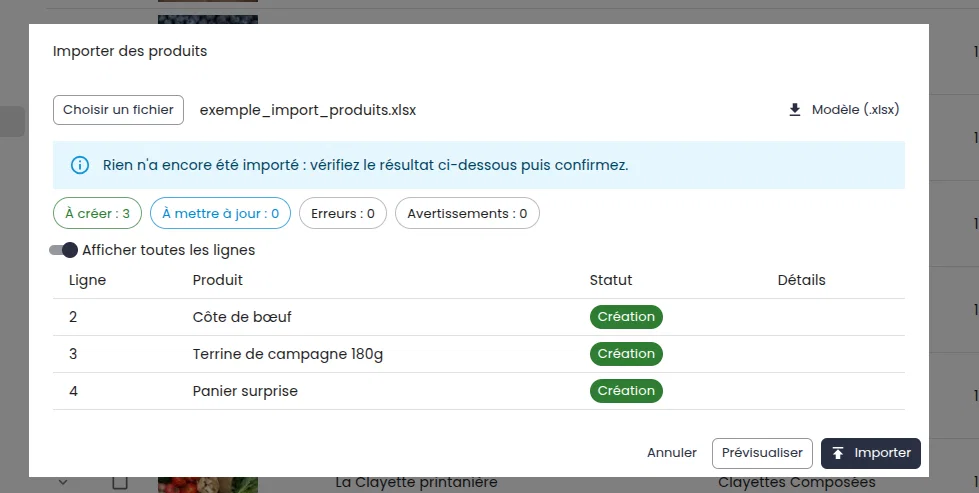This screenshot has width=979, height=493.
Task: Select the Panier surprise row
Action: (479, 391)
